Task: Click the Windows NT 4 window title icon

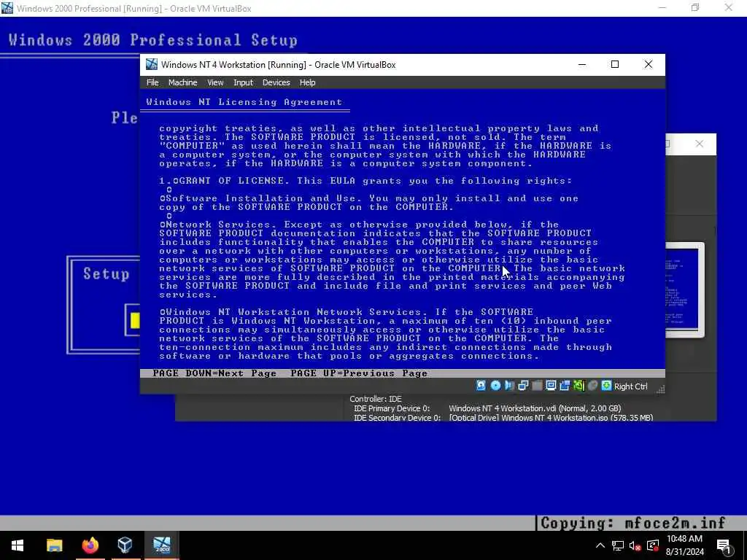Action: 152,64
